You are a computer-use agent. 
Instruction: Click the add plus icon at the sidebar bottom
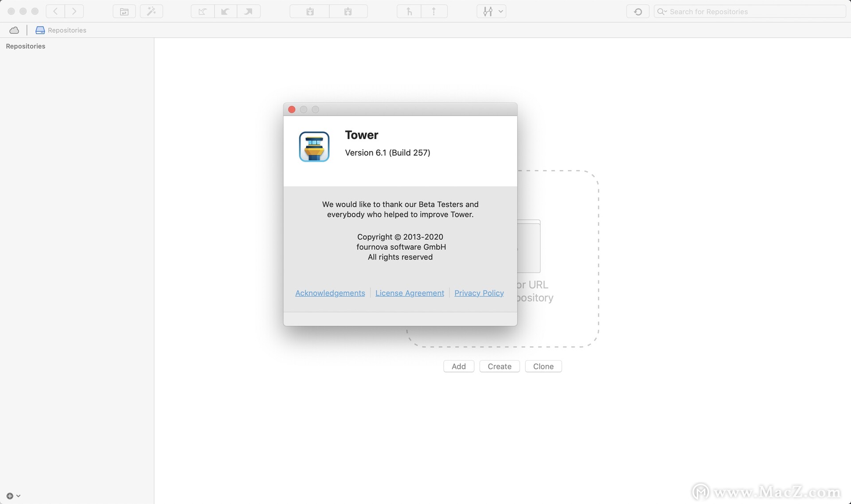tap(10, 496)
